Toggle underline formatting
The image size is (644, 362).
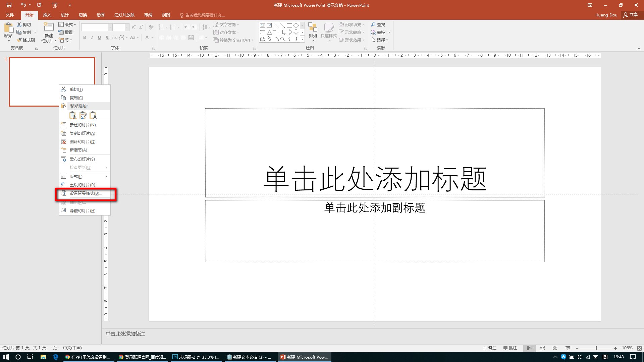pos(99,38)
